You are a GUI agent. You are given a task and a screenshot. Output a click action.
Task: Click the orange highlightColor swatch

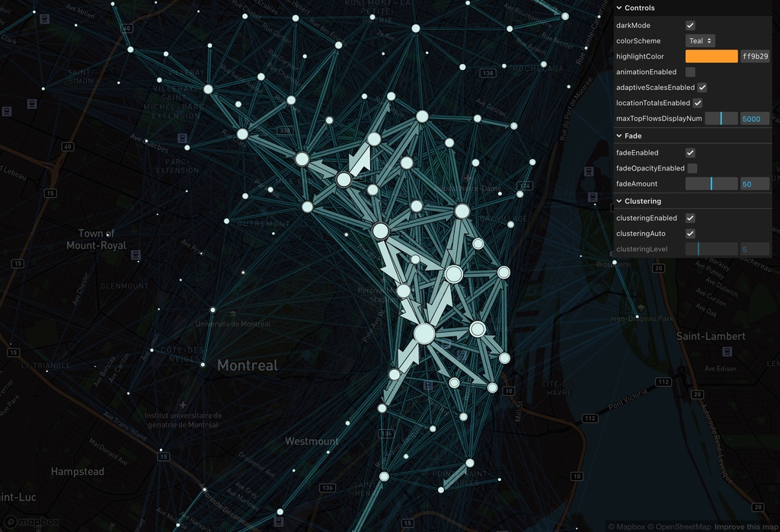(x=711, y=56)
